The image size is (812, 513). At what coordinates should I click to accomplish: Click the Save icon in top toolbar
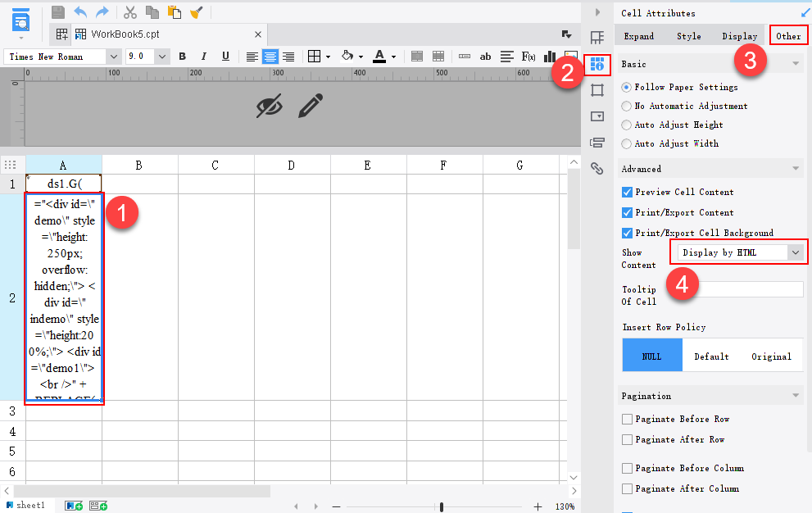coord(58,12)
